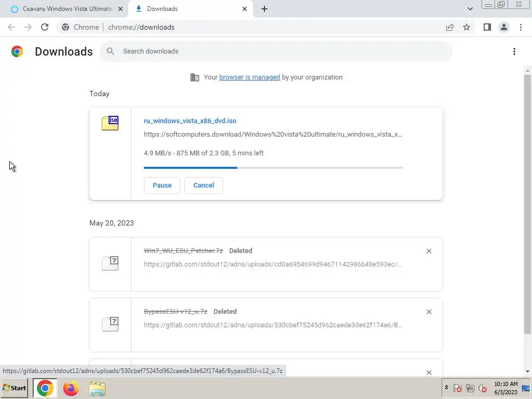
Task: Click the scrollbar up arrow
Action: click(527, 71)
